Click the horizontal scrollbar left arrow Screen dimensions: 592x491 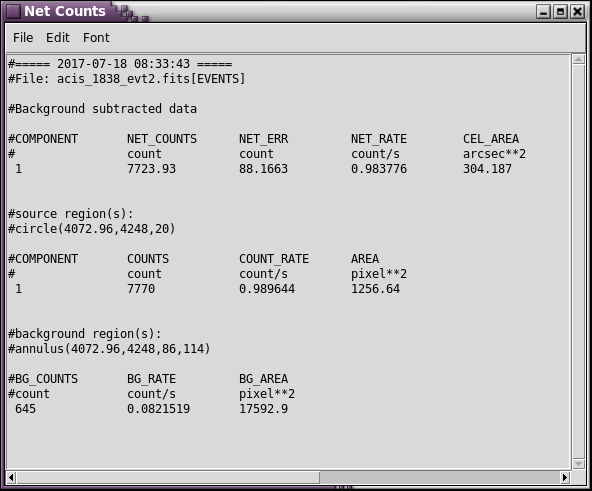point(11,477)
